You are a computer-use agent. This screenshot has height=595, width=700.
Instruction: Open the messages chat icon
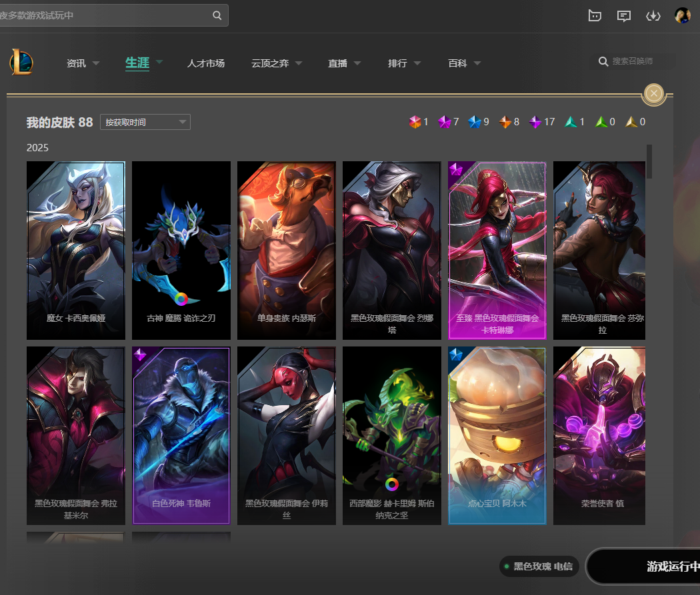click(x=623, y=16)
